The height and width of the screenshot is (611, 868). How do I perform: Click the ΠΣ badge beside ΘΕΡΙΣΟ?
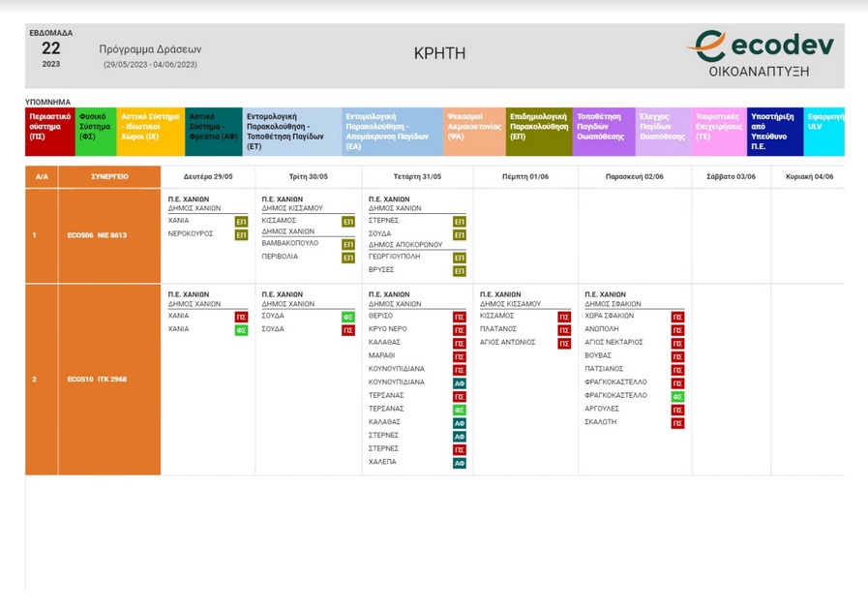pyautogui.click(x=460, y=317)
